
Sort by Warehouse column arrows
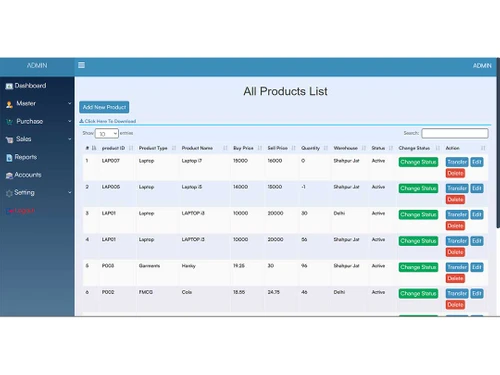[x=364, y=148]
